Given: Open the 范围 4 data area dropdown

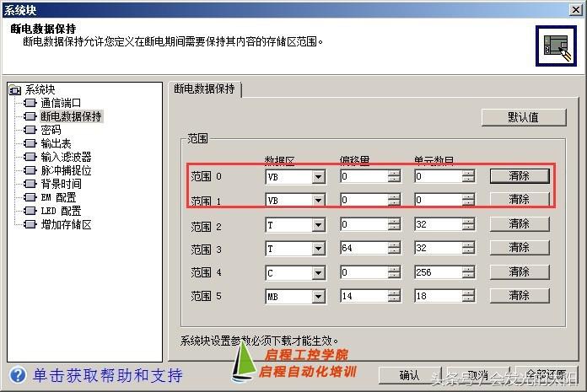Looking at the screenshot, I should click(x=318, y=272).
